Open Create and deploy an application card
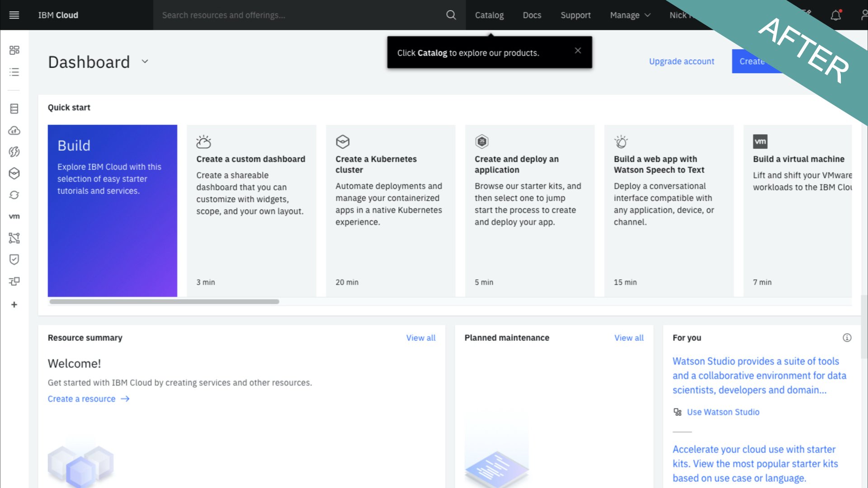This screenshot has height=488, width=868. point(529,211)
